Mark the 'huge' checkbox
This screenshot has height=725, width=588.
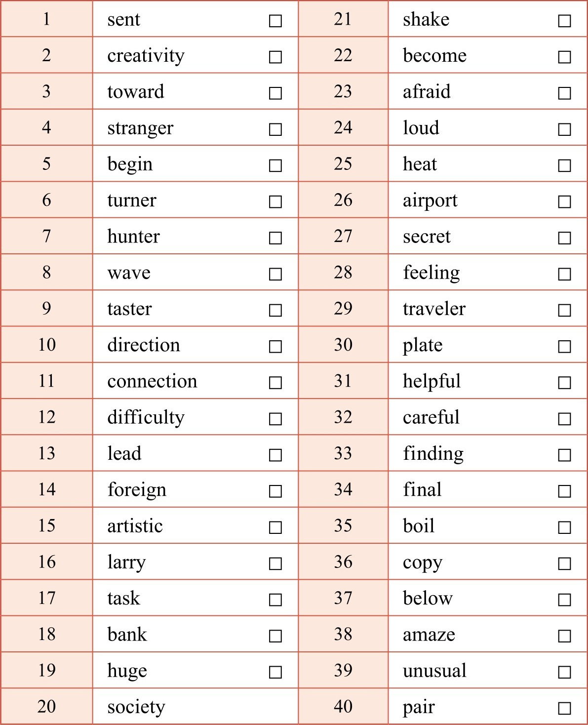pyautogui.click(x=275, y=672)
